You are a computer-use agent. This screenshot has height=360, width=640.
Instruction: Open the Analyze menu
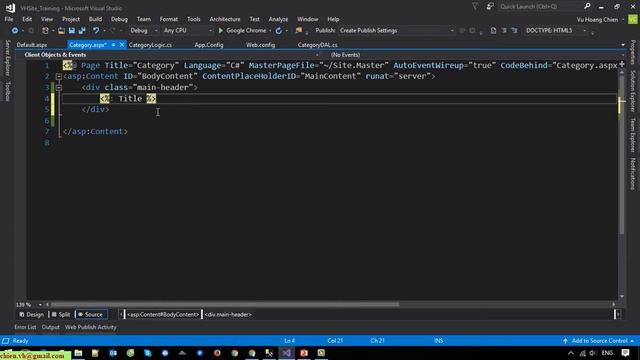(278, 19)
